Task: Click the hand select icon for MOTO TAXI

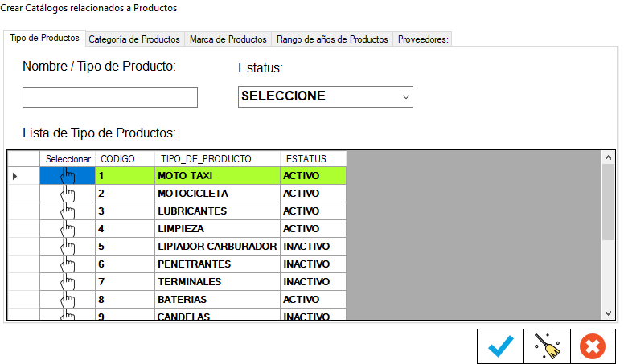Action: [68, 176]
